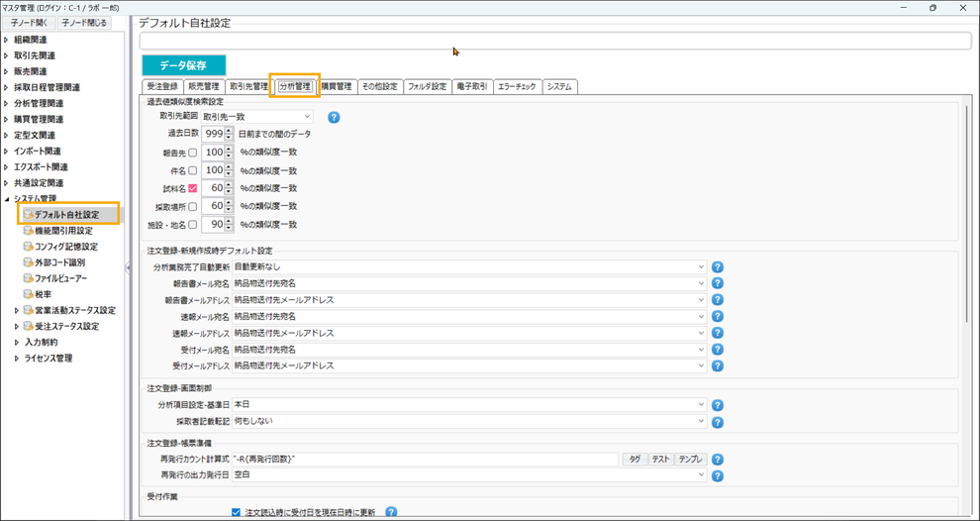Expand 組織関連 tree node
Image resolution: width=980 pixels, height=521 pixels.
coord(6,40)
